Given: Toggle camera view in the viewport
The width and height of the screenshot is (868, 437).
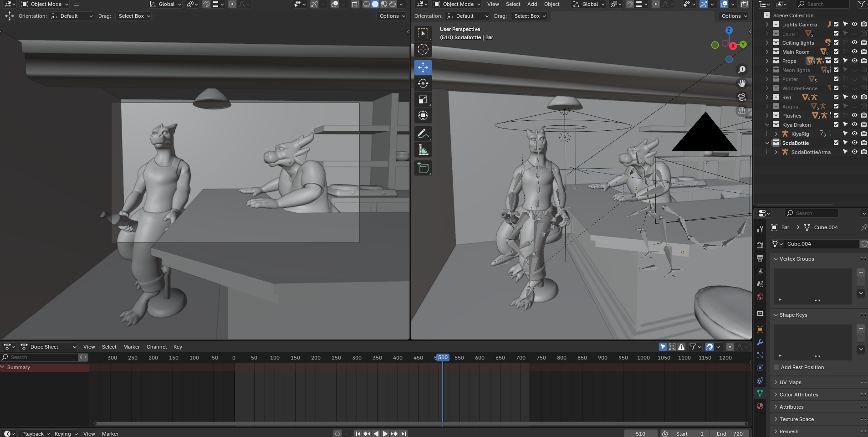Looking at the screenshot, I should (742, 97).
